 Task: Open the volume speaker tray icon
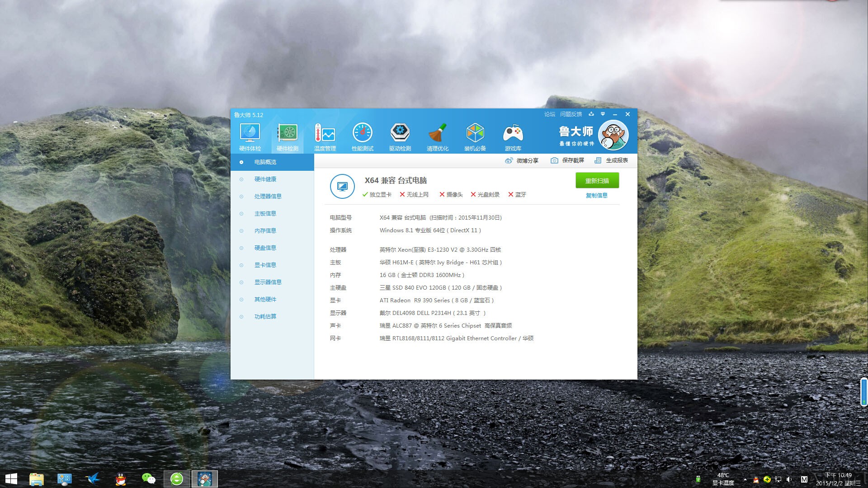tap(789, 479)
